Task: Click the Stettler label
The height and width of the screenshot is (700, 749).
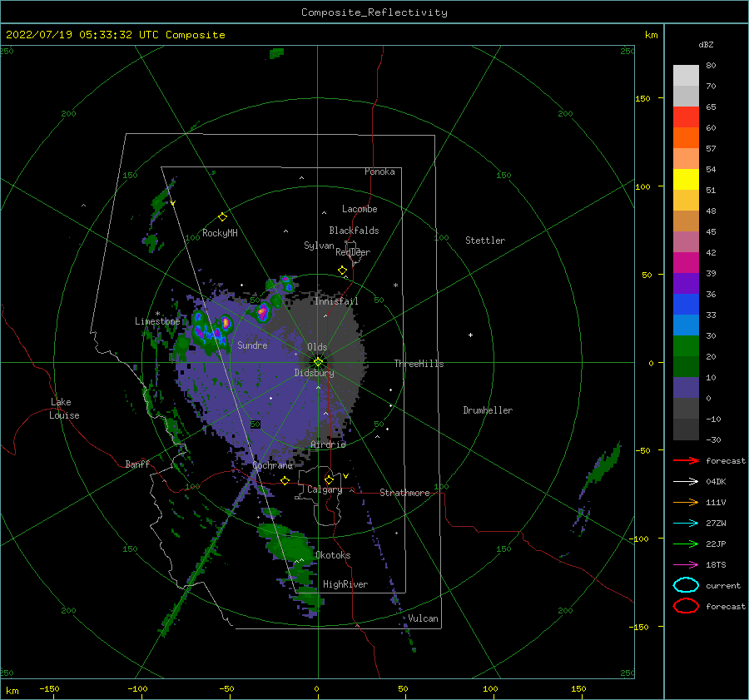Action: click(x=485, y=241)
